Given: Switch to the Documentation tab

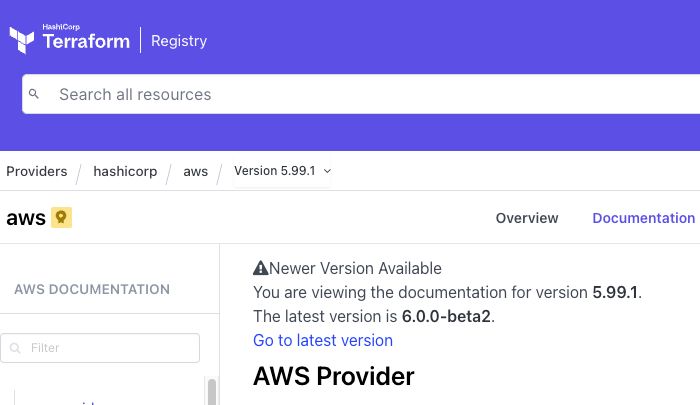Looking at the screenshot, I should pyautogui.click(x=643, y=218).
